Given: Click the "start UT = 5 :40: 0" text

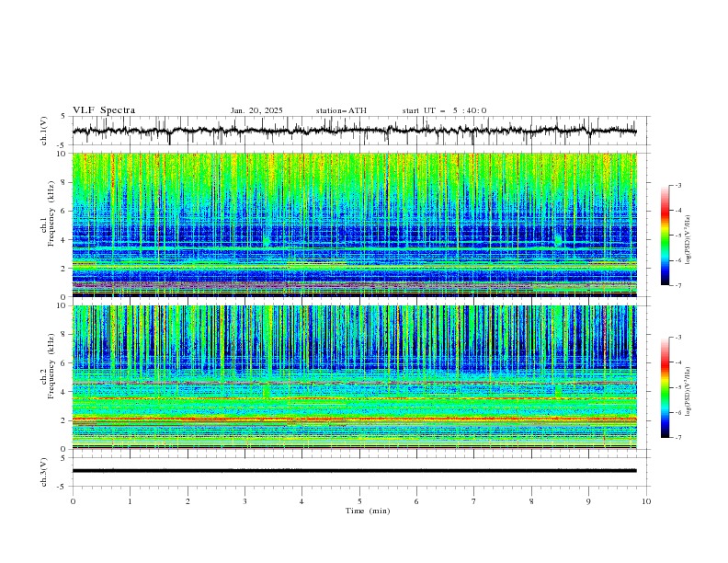Looking at the screenshot, I should pyautogui.click(x=444, y=110).
